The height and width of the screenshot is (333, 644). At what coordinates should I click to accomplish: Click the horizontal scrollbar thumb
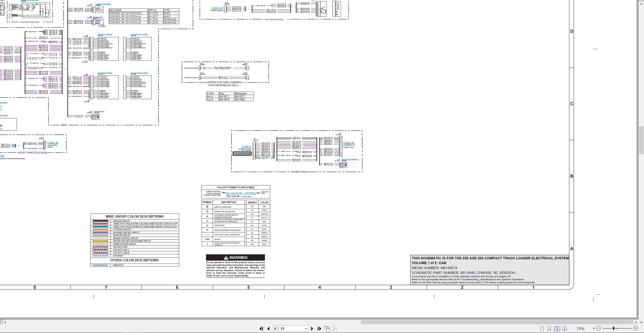click(497, 322)
